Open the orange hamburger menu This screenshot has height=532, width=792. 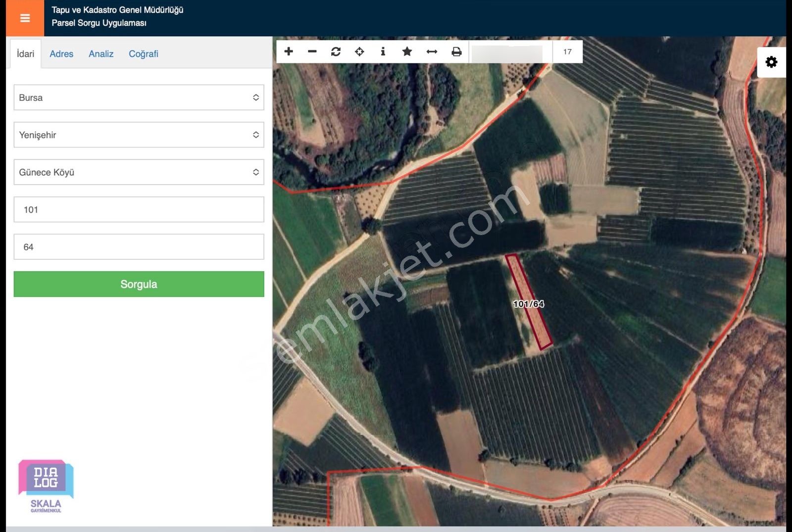[25, 18]
